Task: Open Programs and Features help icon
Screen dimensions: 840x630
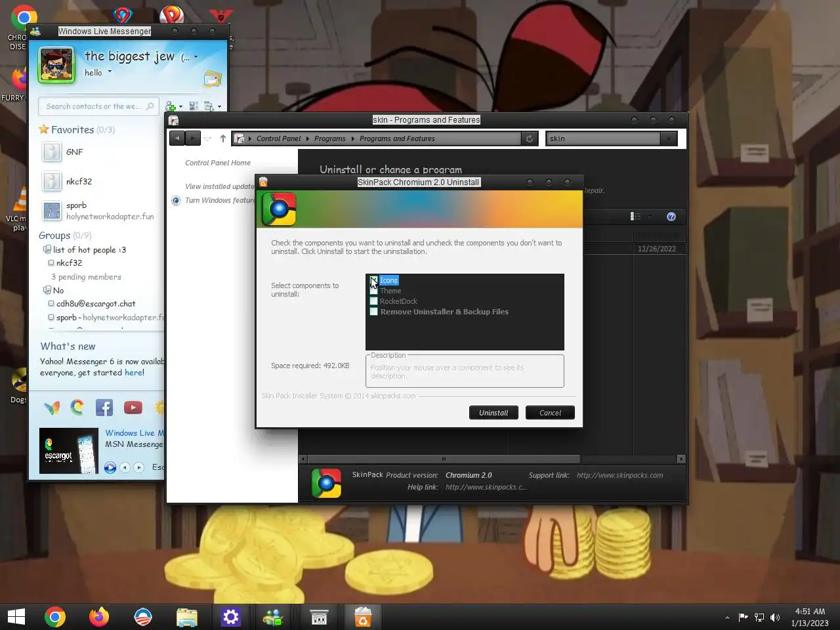Action: point(671,217)
